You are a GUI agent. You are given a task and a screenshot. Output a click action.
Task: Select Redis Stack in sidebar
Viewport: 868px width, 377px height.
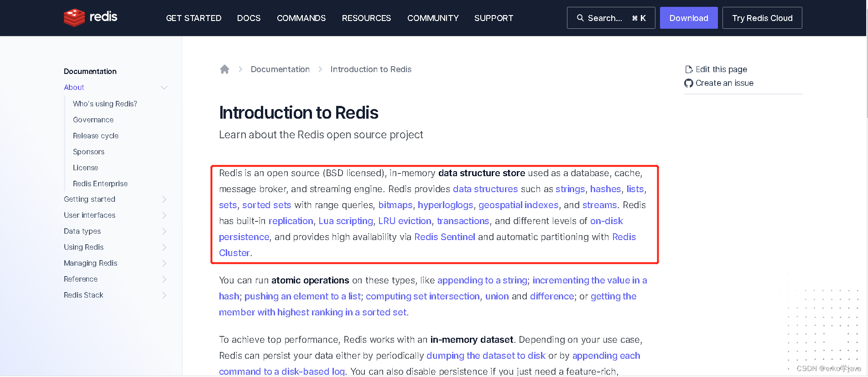coord(83,295)
